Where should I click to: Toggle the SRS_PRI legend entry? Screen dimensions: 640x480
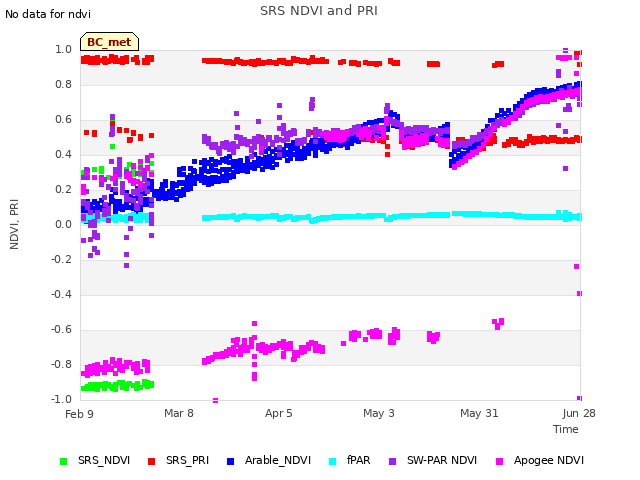(178, 461)
